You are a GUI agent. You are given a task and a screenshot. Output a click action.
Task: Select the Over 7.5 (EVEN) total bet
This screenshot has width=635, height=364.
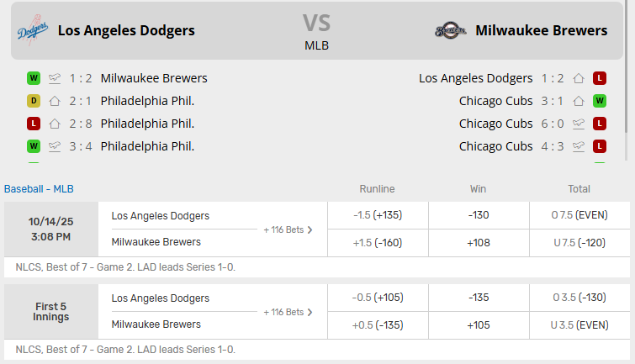pyautogui.click(x=579, y=215)
